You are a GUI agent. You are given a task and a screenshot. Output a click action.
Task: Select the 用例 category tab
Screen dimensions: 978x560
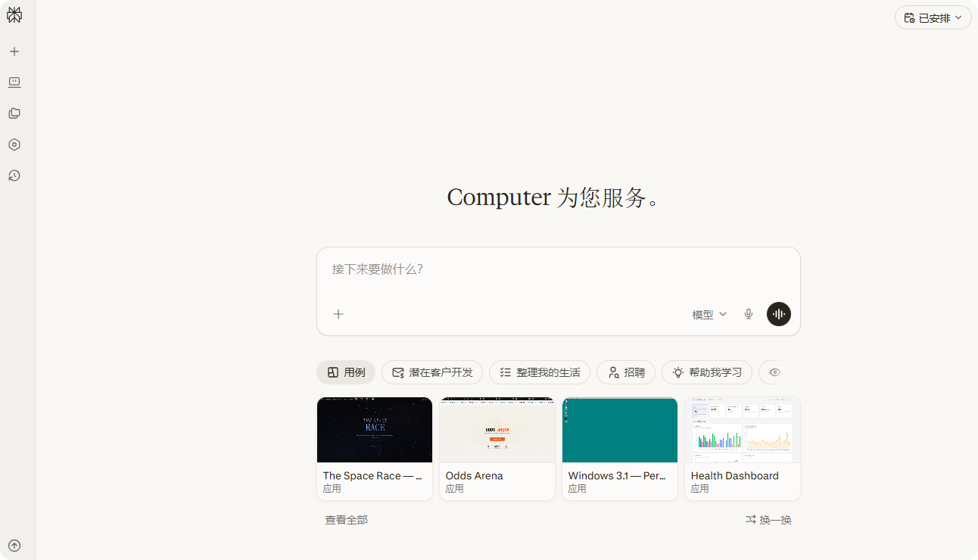click(x=346, y=372)
